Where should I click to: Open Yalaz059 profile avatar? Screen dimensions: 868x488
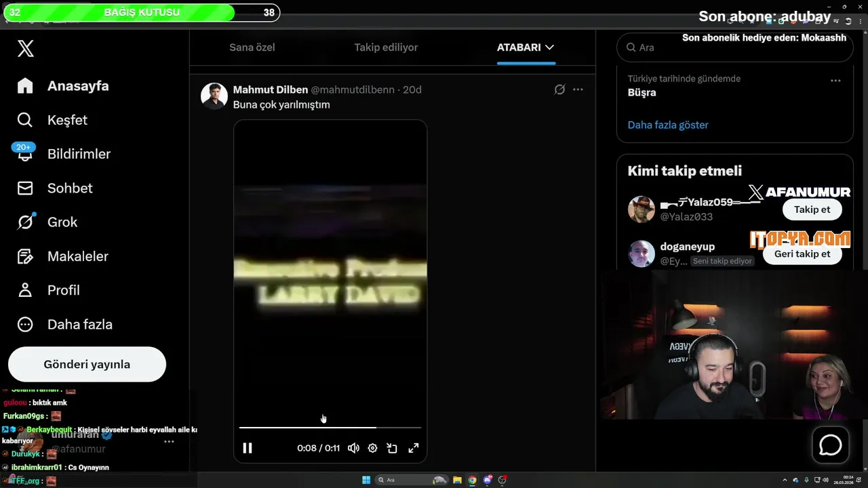click(642, 209)
